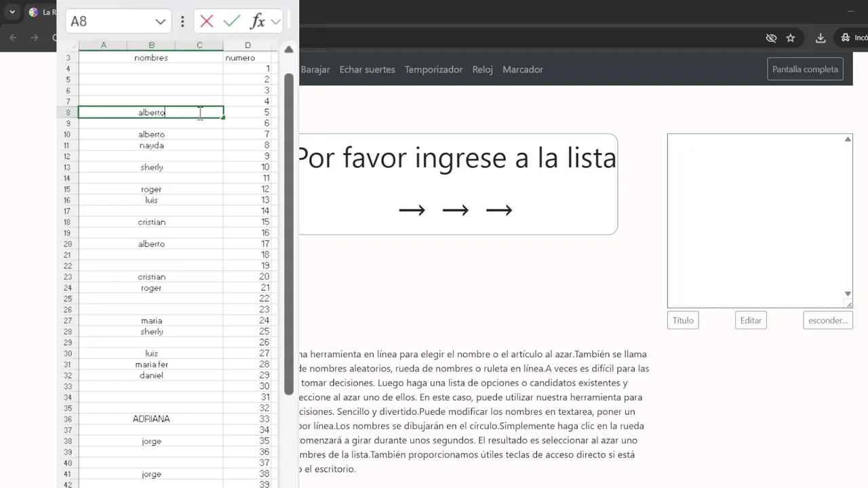Select the 'luis' cell in row 16

coord(151,200)
